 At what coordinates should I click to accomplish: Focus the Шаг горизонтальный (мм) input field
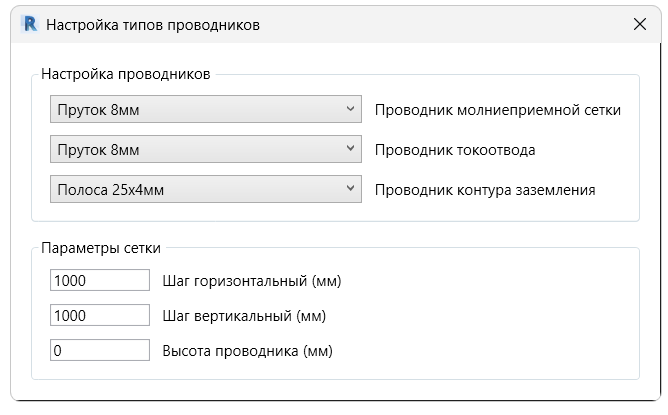(100, 280)
